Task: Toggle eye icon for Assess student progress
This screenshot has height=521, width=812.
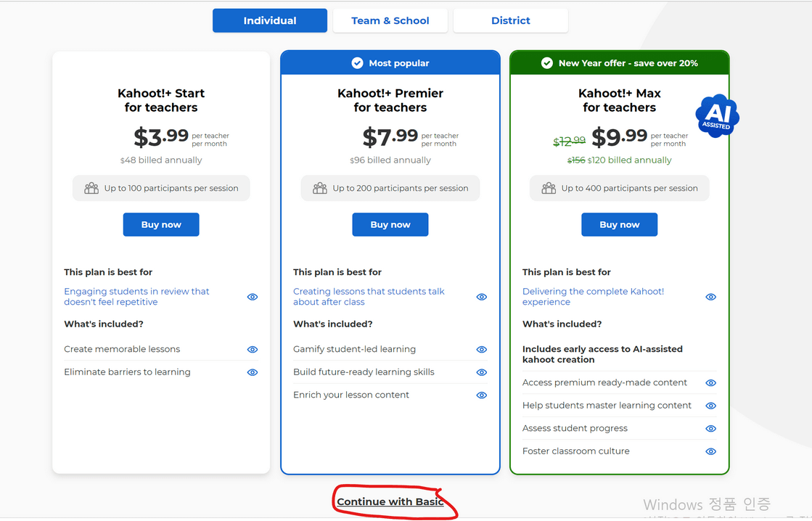Action: pos(711,429)
